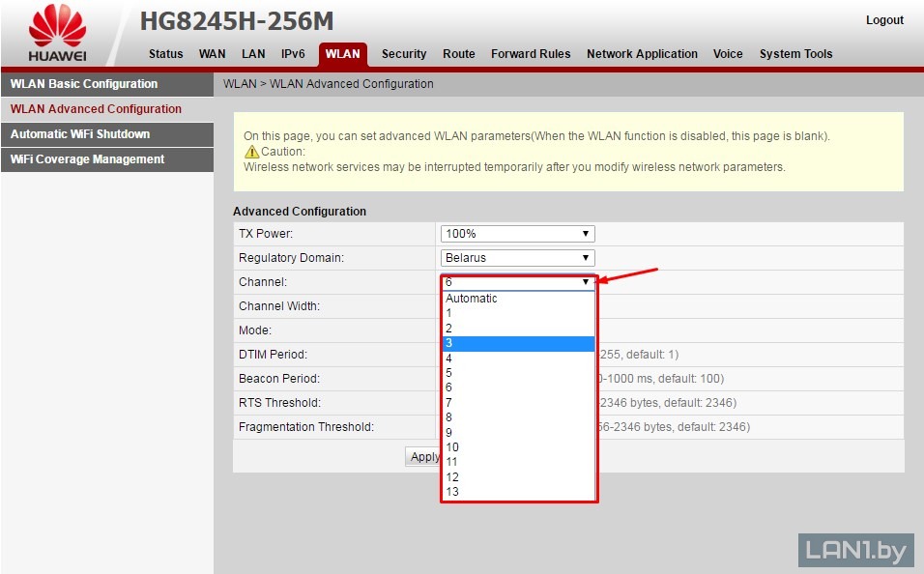This screenshot has height=574, width=924.
Task: Click the Huawei logo
Action: pos(57,33)
